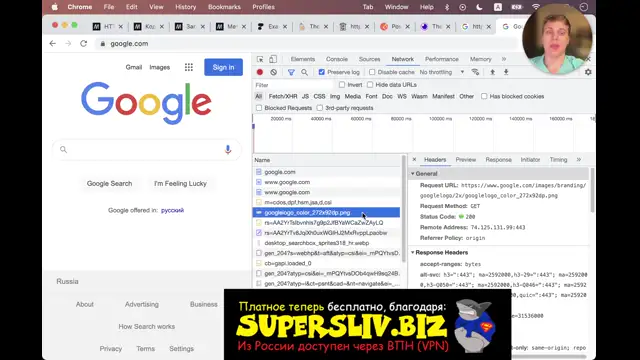The image size is (640, 360).
Task: Open the Apple menu
Action: 55,7
